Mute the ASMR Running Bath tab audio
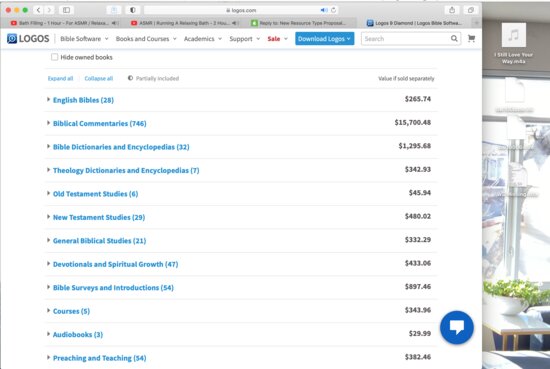 [234, 23]
